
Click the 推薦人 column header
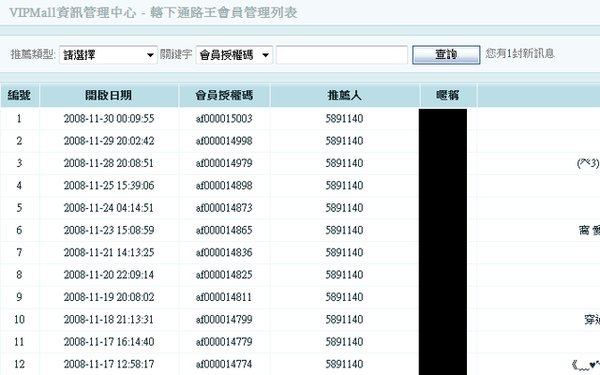pos(344,95)
